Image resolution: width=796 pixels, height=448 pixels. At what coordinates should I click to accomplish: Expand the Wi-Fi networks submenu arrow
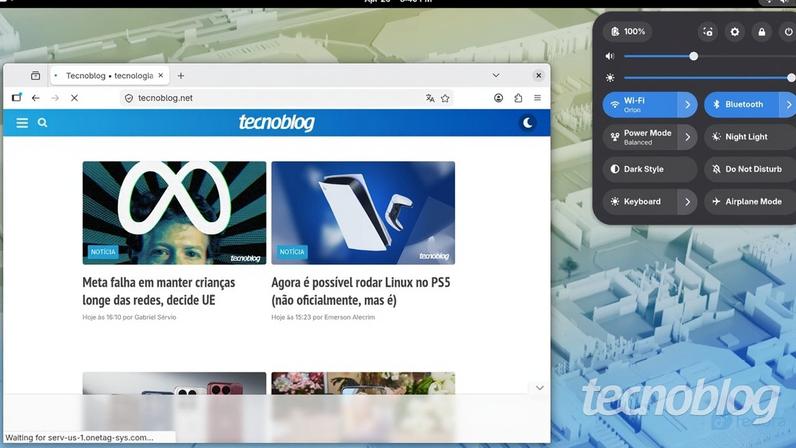(x=688, y=105)
